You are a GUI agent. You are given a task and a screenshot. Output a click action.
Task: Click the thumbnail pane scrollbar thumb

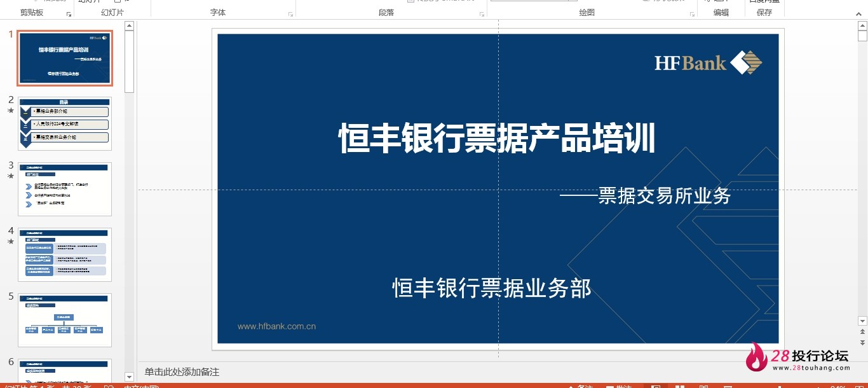pyautogui.click(x=129, y=62)
